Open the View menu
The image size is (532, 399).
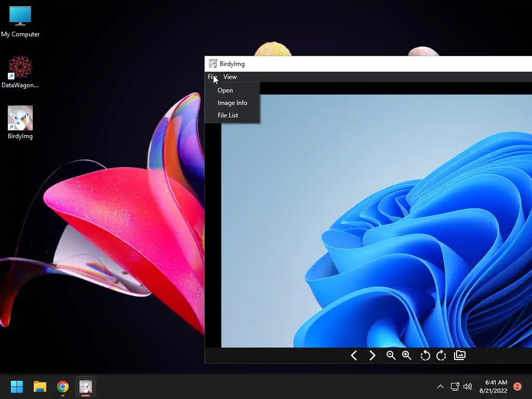230,77
